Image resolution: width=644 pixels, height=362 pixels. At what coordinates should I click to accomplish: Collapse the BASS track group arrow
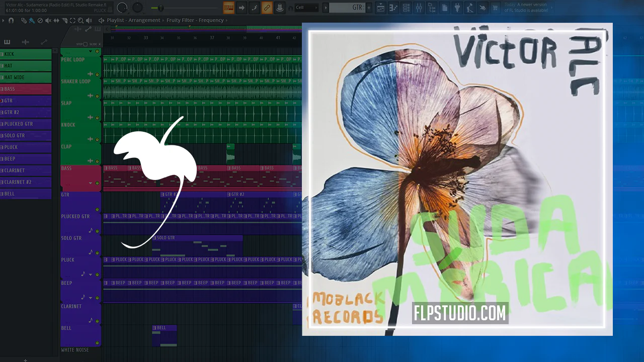(x=91, y=184)
